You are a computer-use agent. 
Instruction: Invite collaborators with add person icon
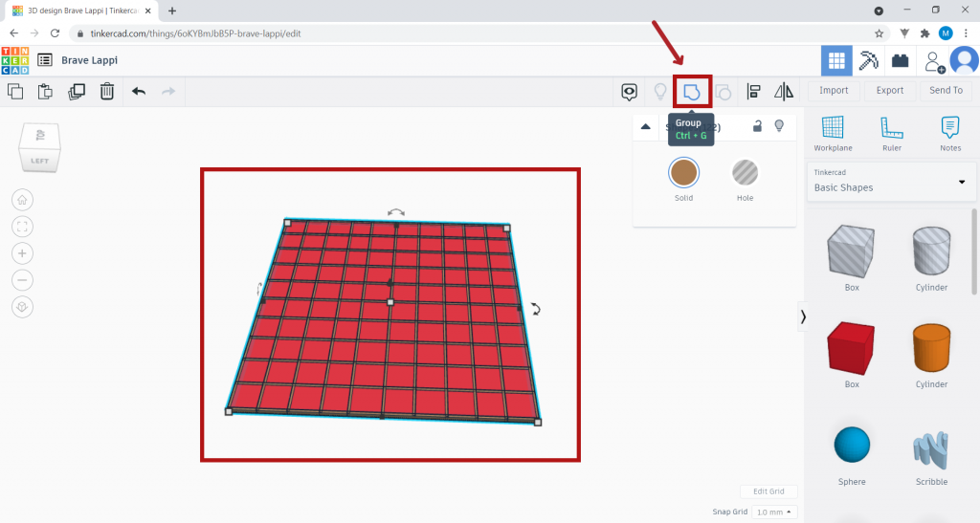pos(934,61)
